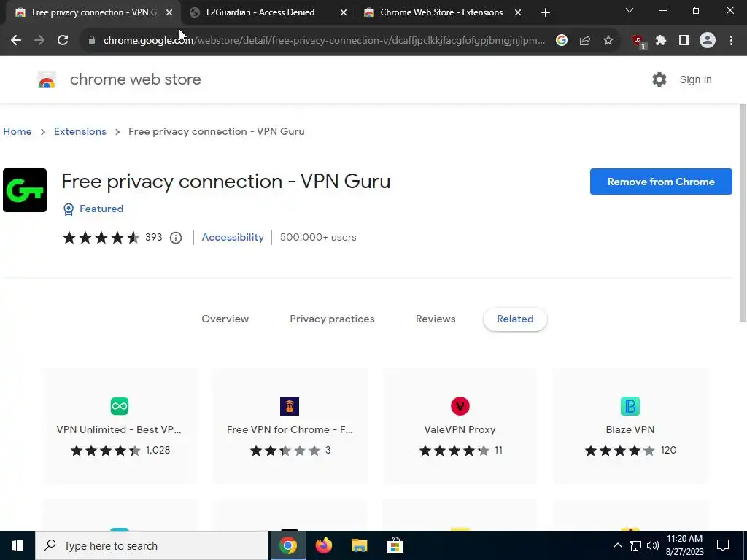Open the web store settings gear

(659, 79)
